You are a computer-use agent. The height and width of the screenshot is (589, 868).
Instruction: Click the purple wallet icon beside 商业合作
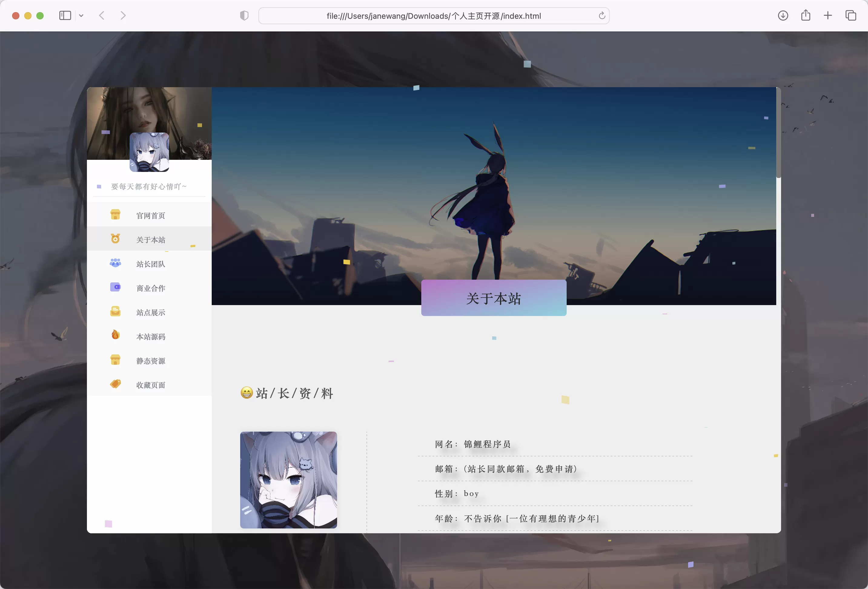(x=115, y=287)
